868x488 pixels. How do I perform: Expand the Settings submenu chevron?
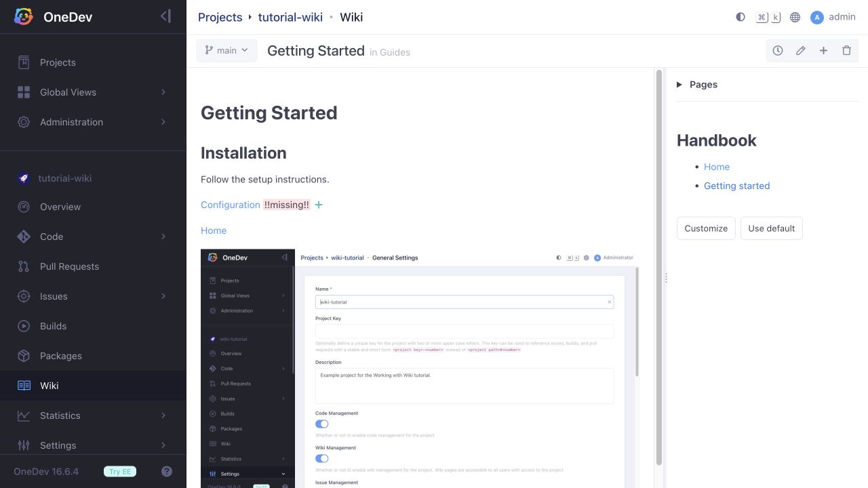[x=163, y=445]
